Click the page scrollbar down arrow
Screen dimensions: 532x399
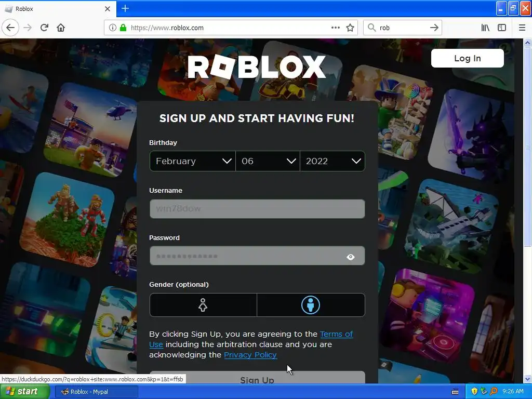click(x=527, y=379)
